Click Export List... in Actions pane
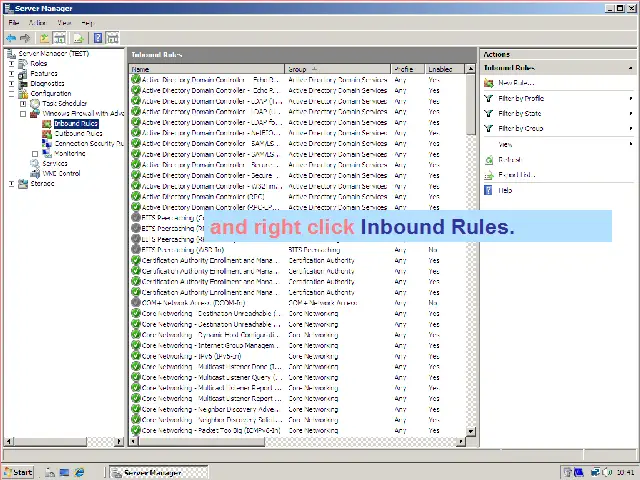The width and height of the screenshot is (640, 480). [516, 175]
